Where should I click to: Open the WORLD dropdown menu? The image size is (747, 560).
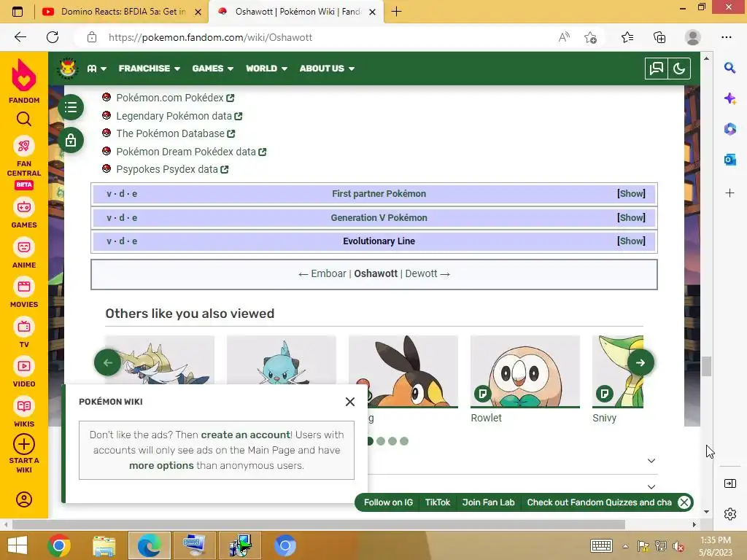267,69
